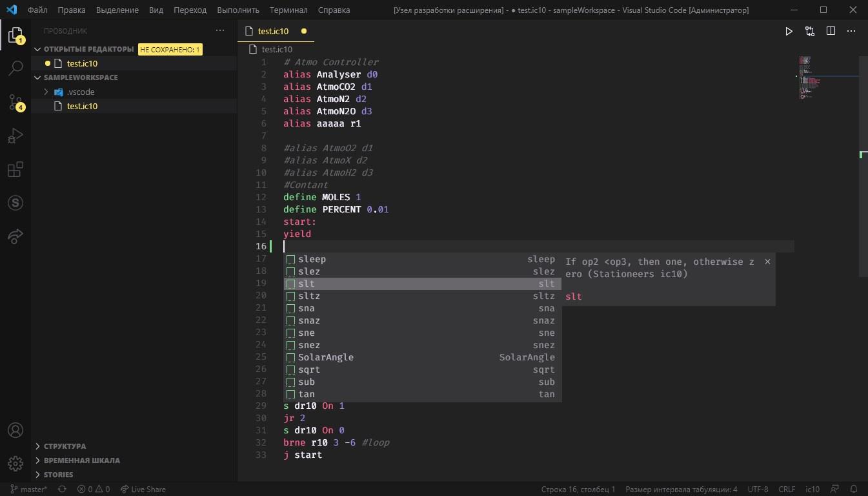Viewport: 868px width, 496px height.
Task: Choose the sub suggestion
Action: (423, 382)
